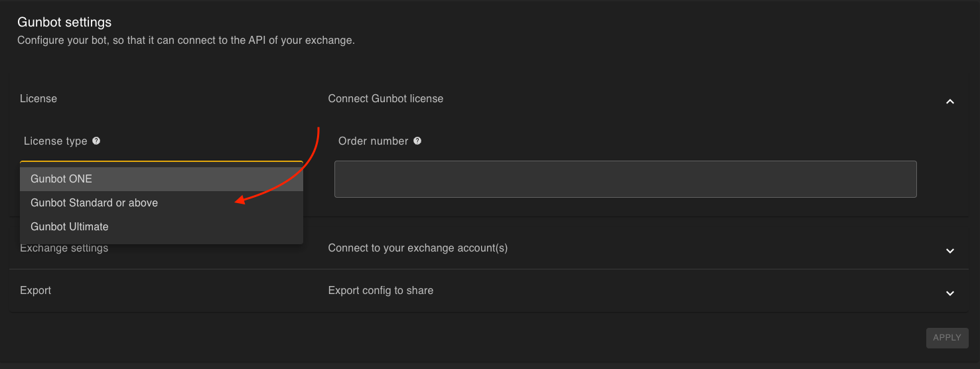Viewport: 980px width, 369px height.
Task: Expand the Export section chevron
Action: 949,293
